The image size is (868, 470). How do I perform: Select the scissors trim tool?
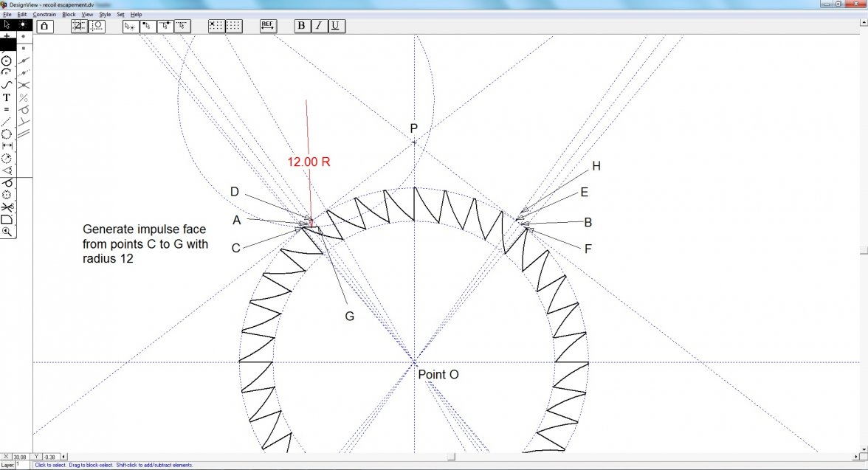(x=7, y=207)
